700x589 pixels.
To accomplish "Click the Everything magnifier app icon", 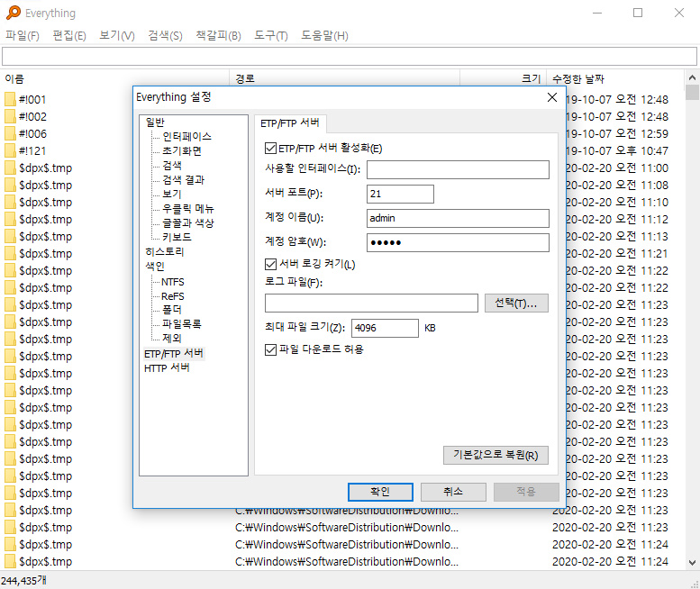I will (x=14, y=13).
